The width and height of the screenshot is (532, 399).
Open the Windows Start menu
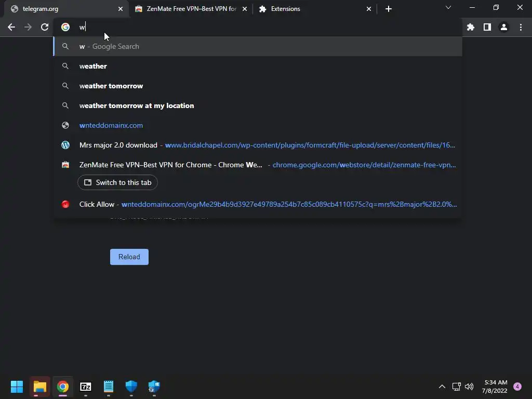(17, 387)
